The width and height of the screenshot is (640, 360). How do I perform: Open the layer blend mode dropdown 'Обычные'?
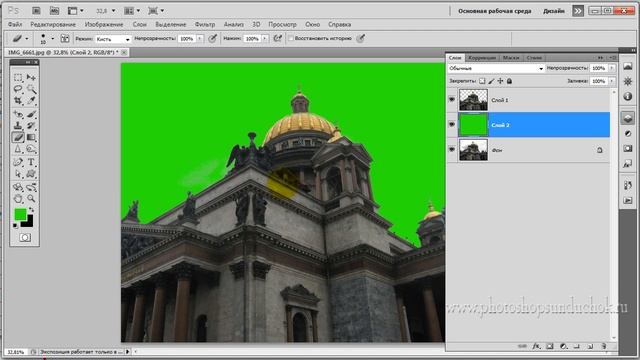coord(496,68)
